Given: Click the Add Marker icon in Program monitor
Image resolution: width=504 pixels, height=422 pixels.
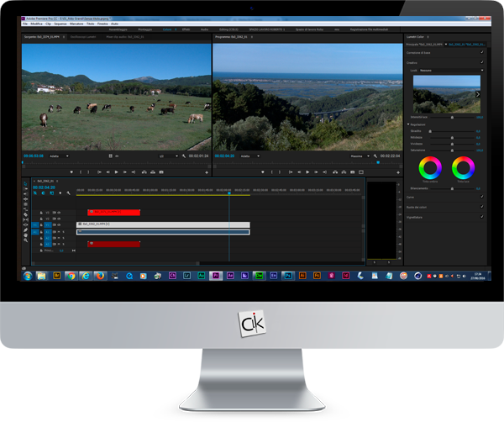Looking at the screenshot, I should 261,171.
